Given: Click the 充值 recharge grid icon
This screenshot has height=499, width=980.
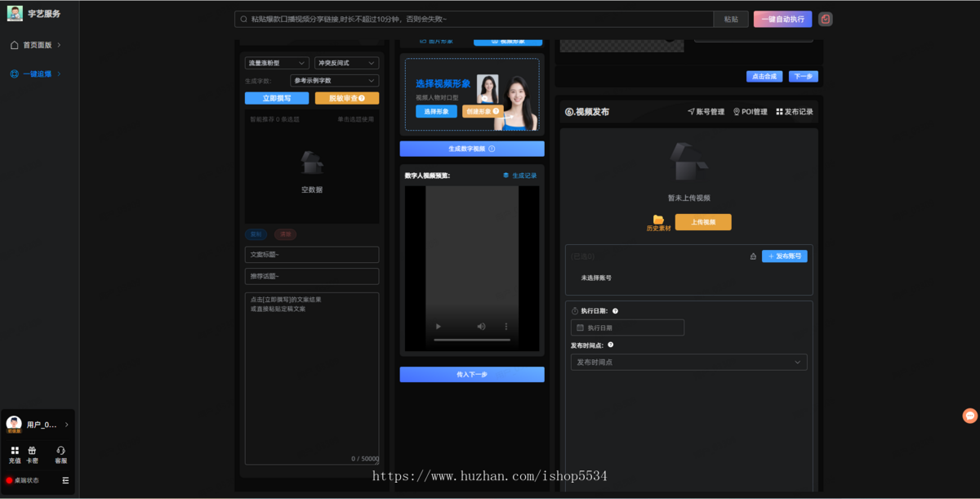Looking at the screenshot, I should point(15,450).
